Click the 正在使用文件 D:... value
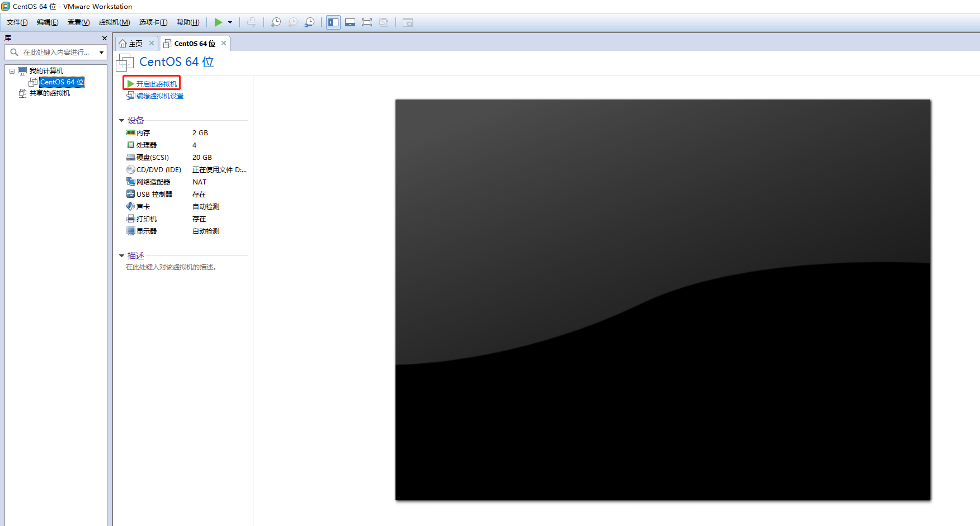 click(219, 170)
